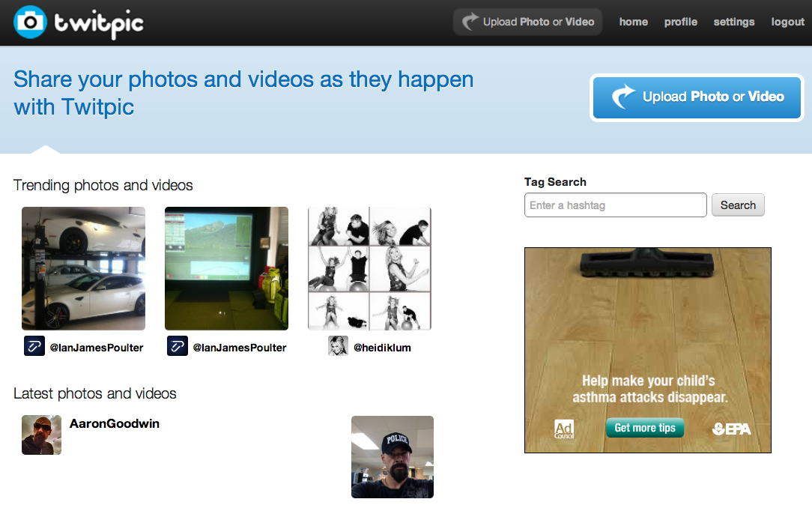Click the asthma attacks ad headline text
This screenshot has width=812, height=505.
tap(649, 389)
